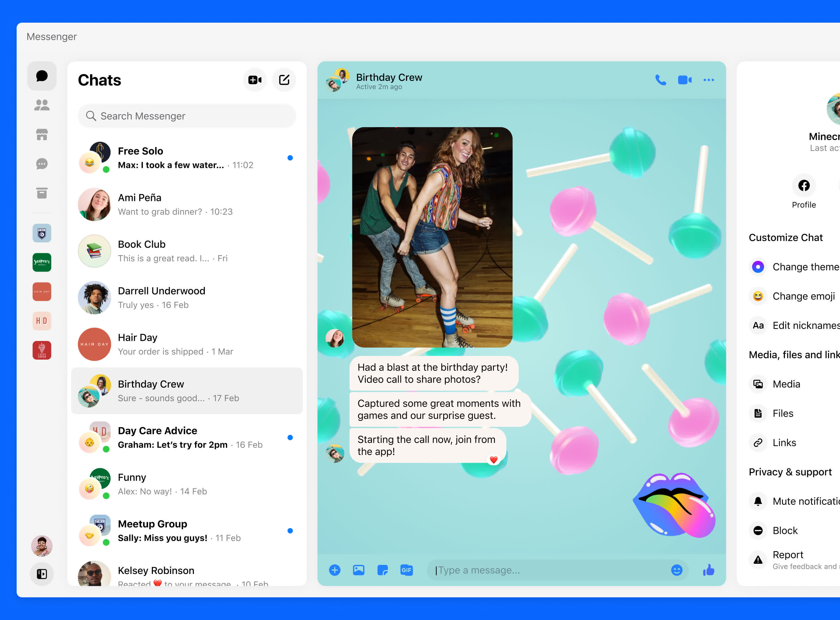Start a video call with Birthday Crew
The height and width of the screenshot is (620, 840).
(685, 80)
